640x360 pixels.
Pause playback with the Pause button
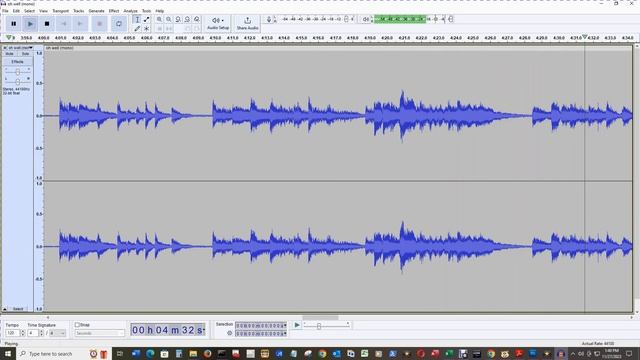13,24
